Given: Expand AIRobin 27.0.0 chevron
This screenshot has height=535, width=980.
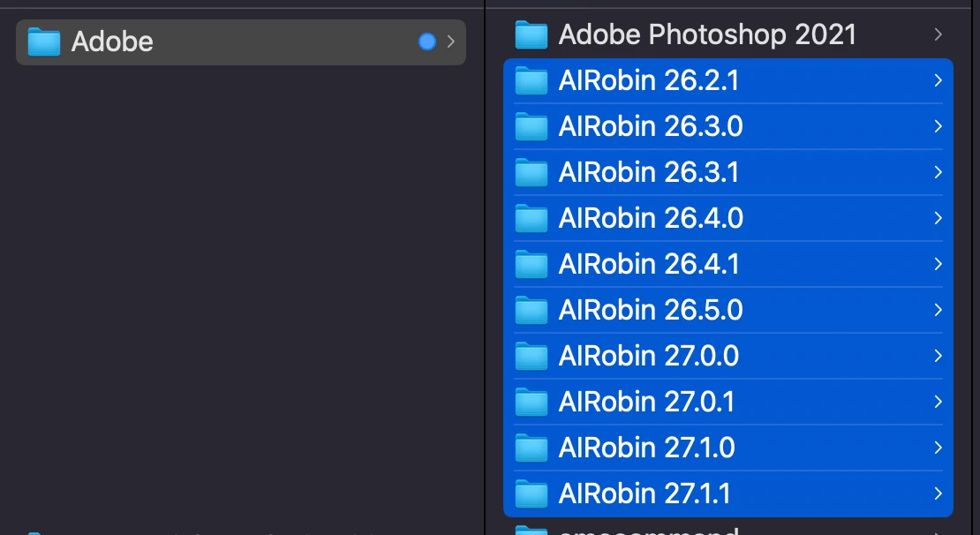Looking at the screenshot, I should 939,356.
